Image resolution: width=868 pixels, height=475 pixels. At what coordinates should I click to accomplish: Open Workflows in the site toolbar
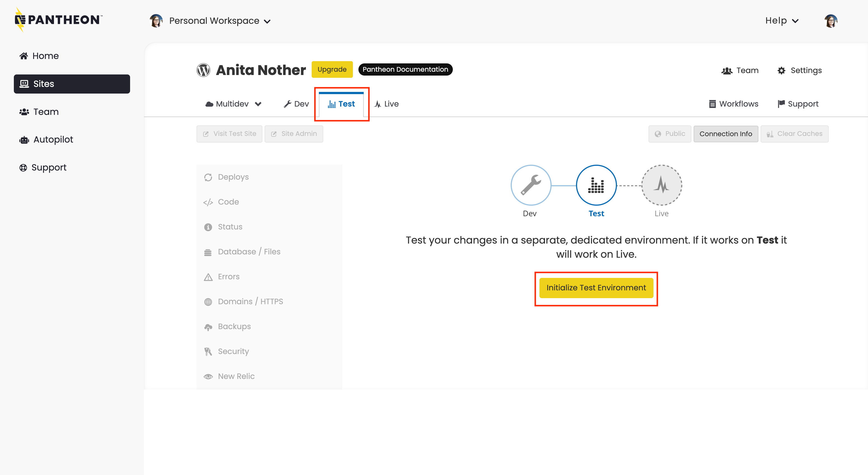[x=733, y=104]
